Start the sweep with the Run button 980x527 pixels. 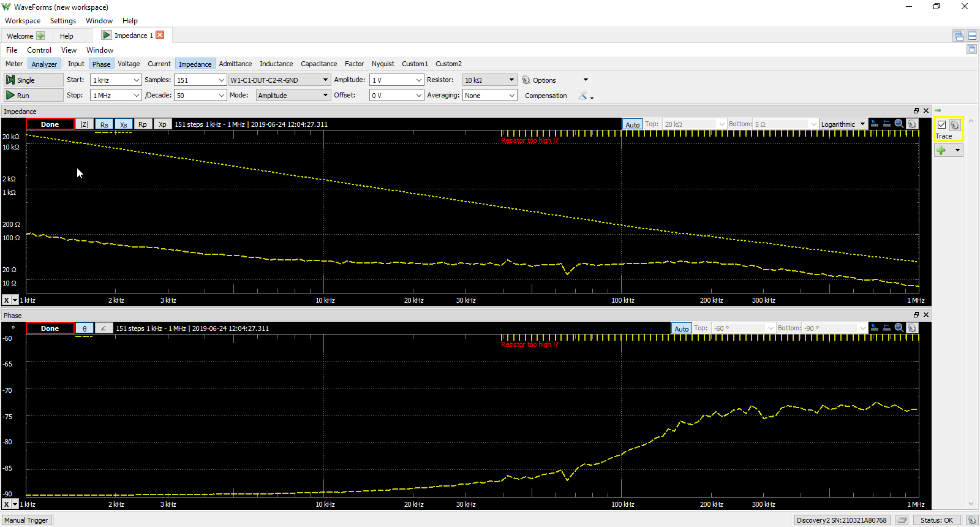(33, 95)
